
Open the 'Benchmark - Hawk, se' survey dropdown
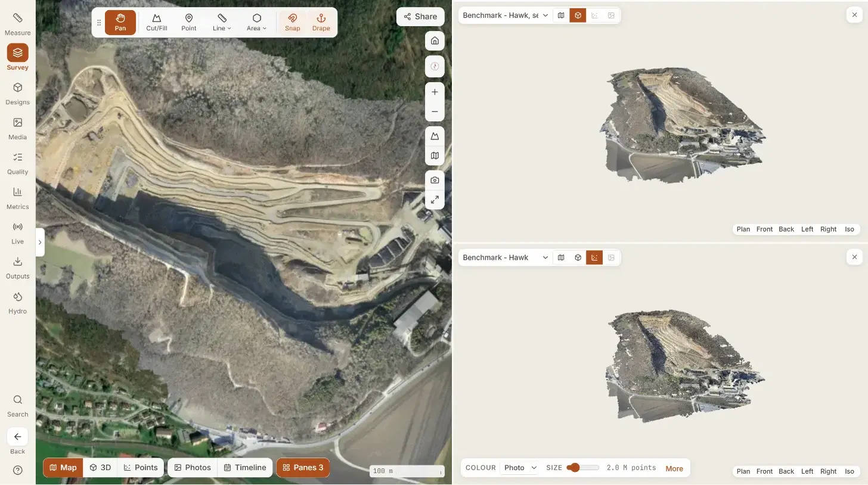point(506,15)
